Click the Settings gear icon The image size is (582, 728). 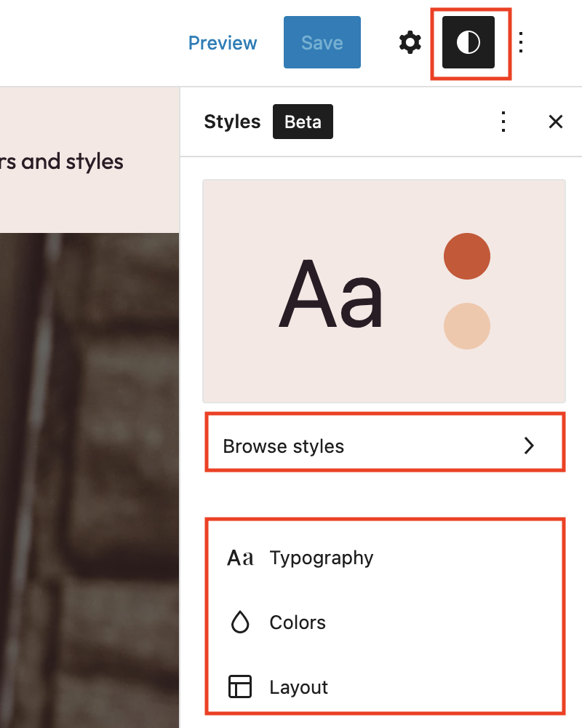click(x=410, y=42)
